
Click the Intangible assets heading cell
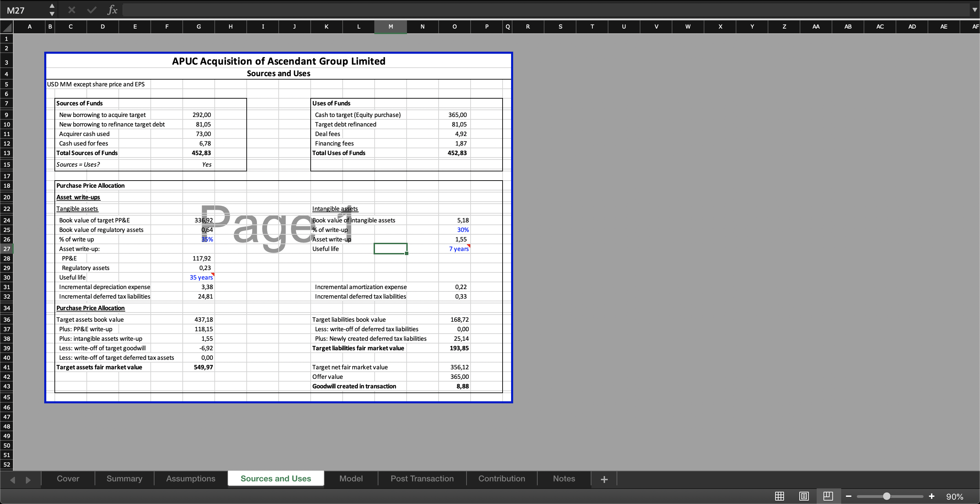coord(335,209)
